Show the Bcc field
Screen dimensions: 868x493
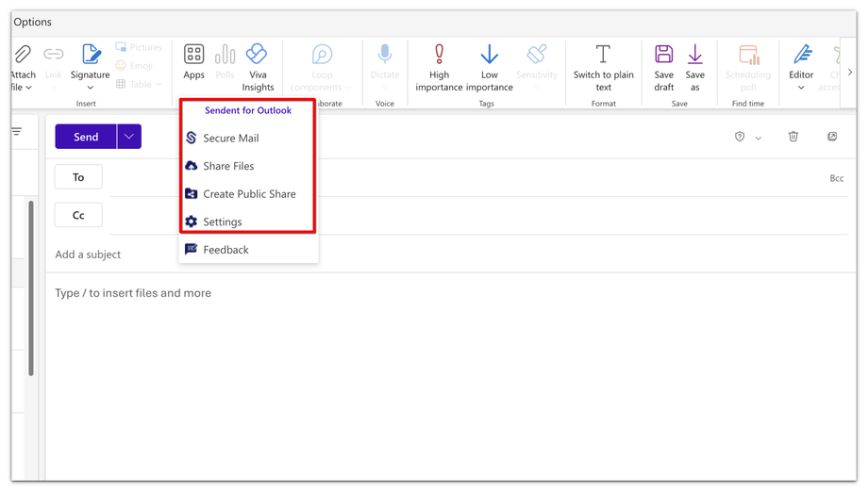[837, 178]
